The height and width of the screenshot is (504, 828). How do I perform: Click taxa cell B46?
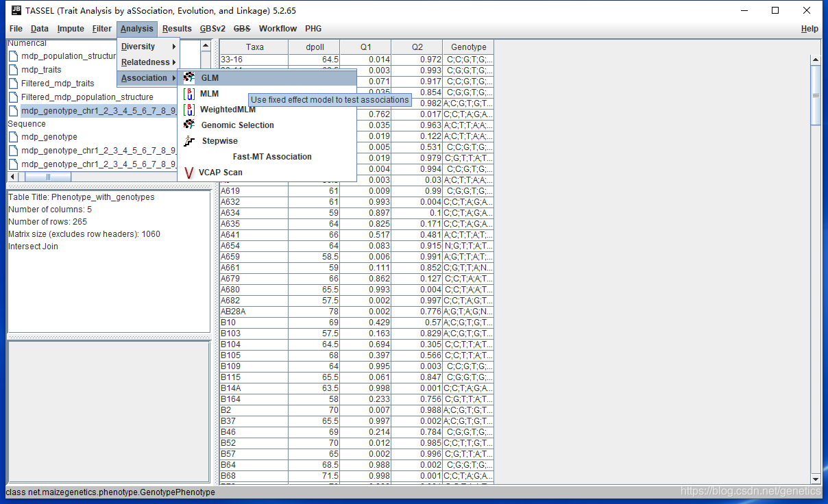point(254,432)
